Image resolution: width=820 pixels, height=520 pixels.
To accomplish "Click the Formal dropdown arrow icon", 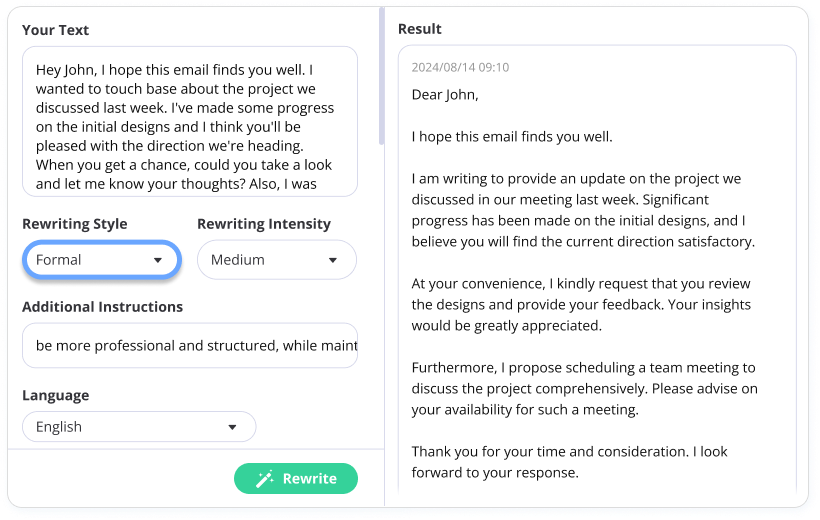I will click(157, 260).
